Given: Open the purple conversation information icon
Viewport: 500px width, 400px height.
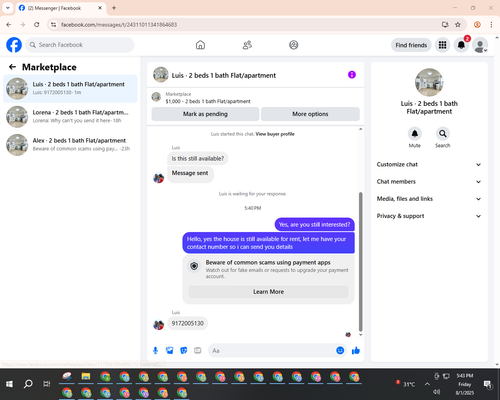Looking at the screenshot, I should click(x=352, y=75).
